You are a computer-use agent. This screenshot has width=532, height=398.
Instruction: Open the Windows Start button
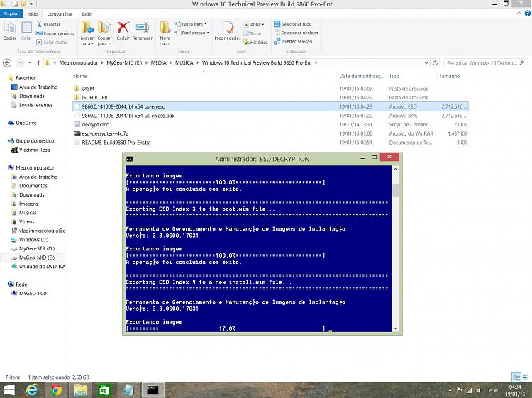(x=9, y=390)
